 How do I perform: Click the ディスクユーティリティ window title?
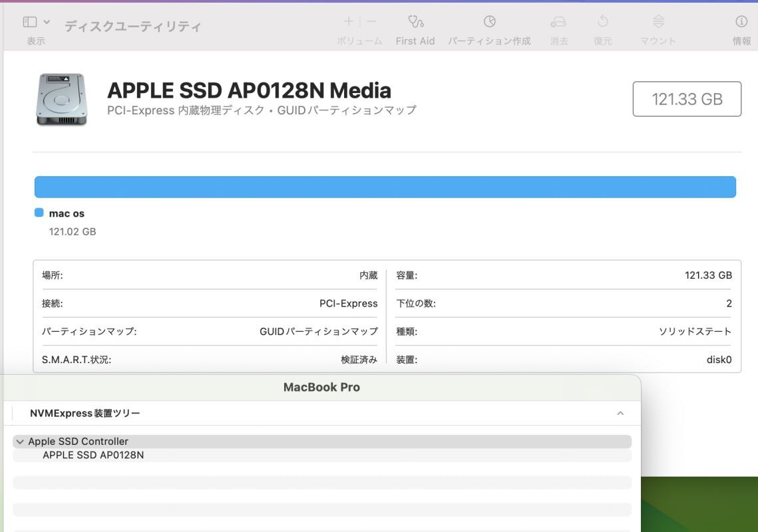(x=133, y=26)
